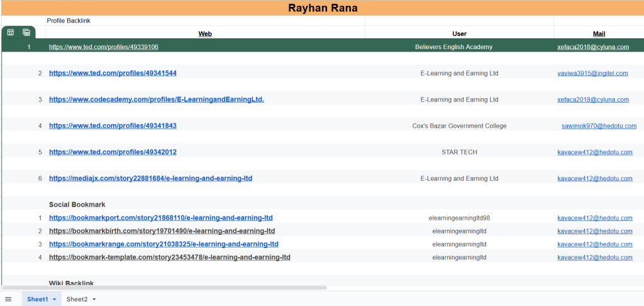Viewport: 644px width, 306px height.
Task: Click the stacked tables icon above row 1
Action: [26, 33]
